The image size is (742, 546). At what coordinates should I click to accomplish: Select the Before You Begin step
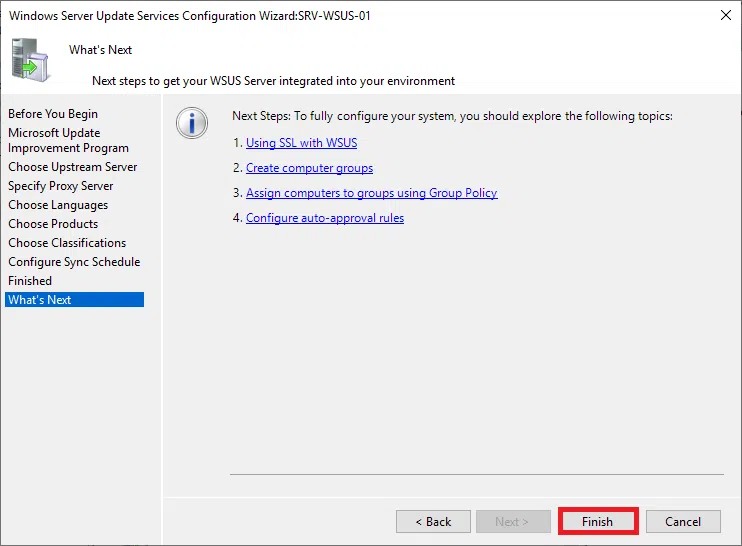pyautogui.click(x=53, y=114)
